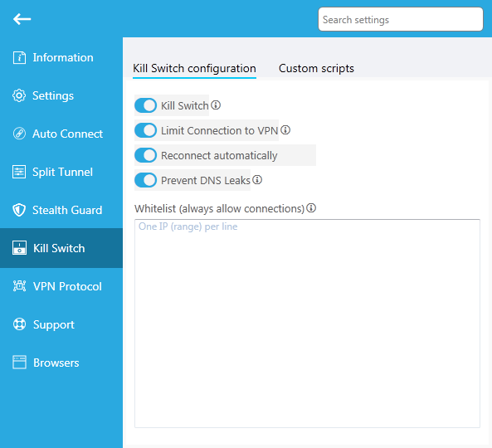Open Stealth Guard section

[x=61, y=210]
